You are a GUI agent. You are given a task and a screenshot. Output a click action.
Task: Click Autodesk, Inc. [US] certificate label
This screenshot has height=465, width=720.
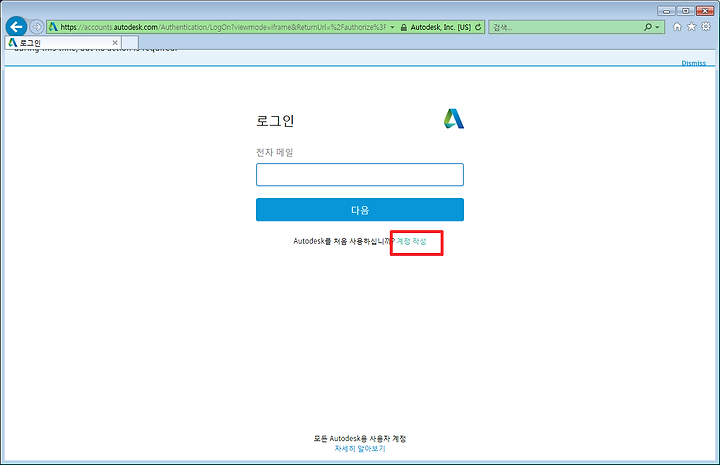coord(440,27)
